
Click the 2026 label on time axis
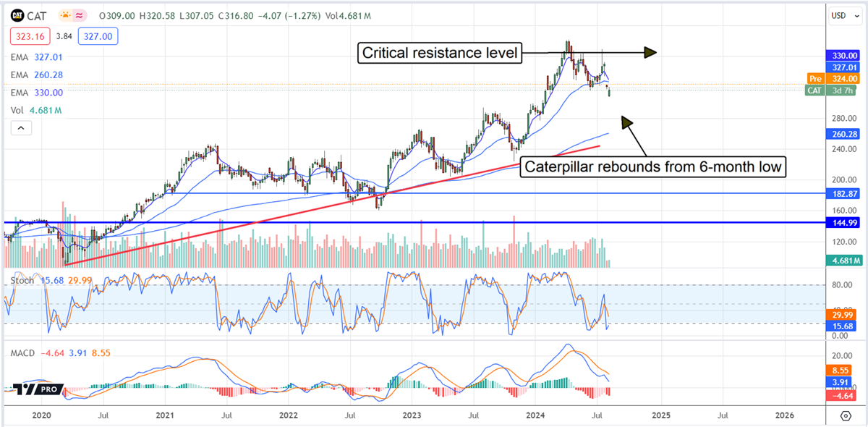pyautogui.click(x=784, y=415)
